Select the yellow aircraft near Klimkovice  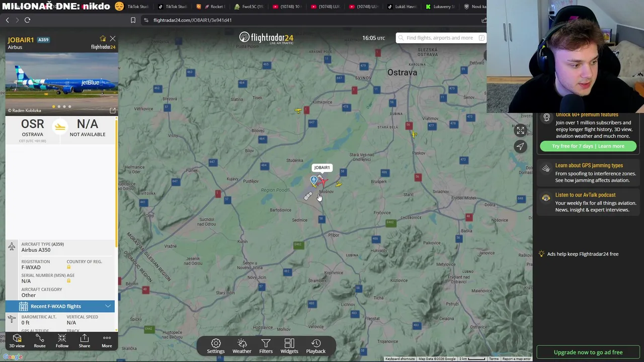pyautogui.click(x=298, y=110)
